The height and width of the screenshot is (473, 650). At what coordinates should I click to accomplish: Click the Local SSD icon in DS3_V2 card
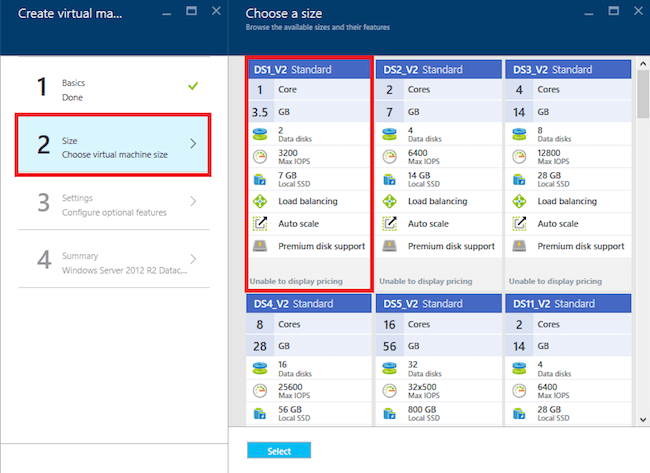[519, 179]
